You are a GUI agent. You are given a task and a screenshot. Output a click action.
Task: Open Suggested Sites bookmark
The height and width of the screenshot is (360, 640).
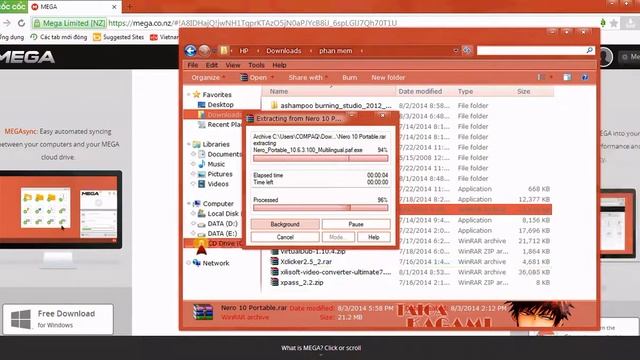(118, 37)
